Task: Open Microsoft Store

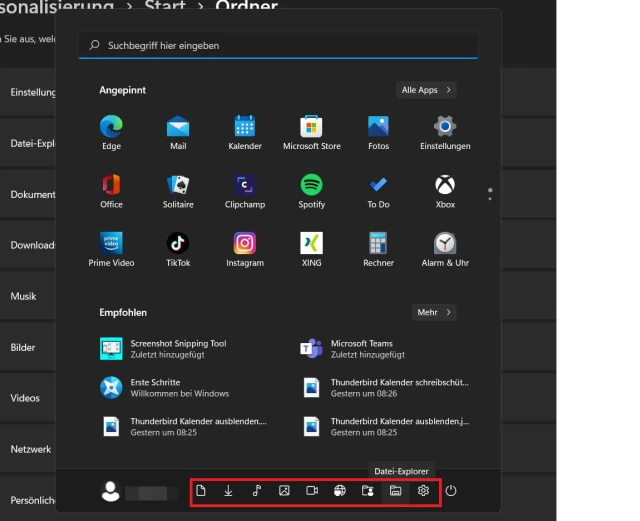Action: 311,132
